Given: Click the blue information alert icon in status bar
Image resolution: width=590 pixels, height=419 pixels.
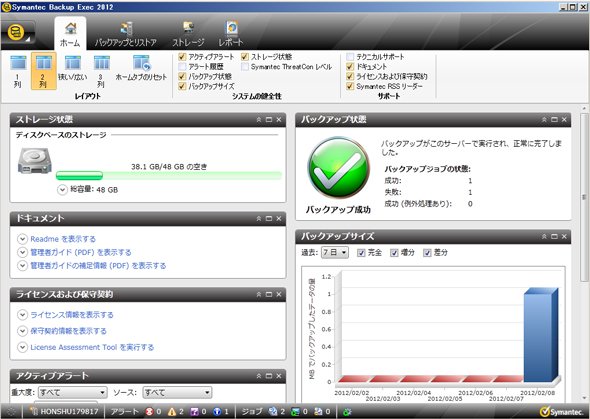Looking at the screenshot, I should tap(217, 412).
